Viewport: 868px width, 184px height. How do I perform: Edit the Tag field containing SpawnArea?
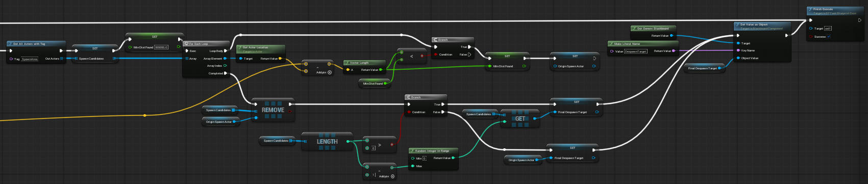tap(30, 59)
